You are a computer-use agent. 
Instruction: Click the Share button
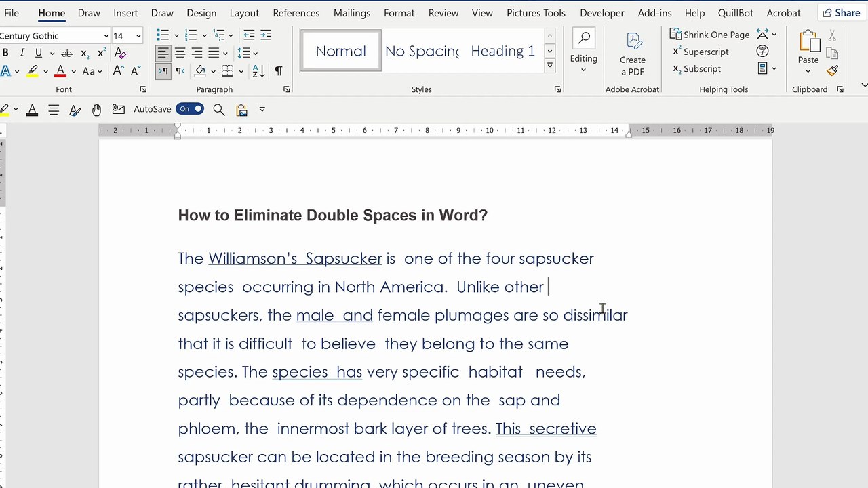click(x=841, y=12)
